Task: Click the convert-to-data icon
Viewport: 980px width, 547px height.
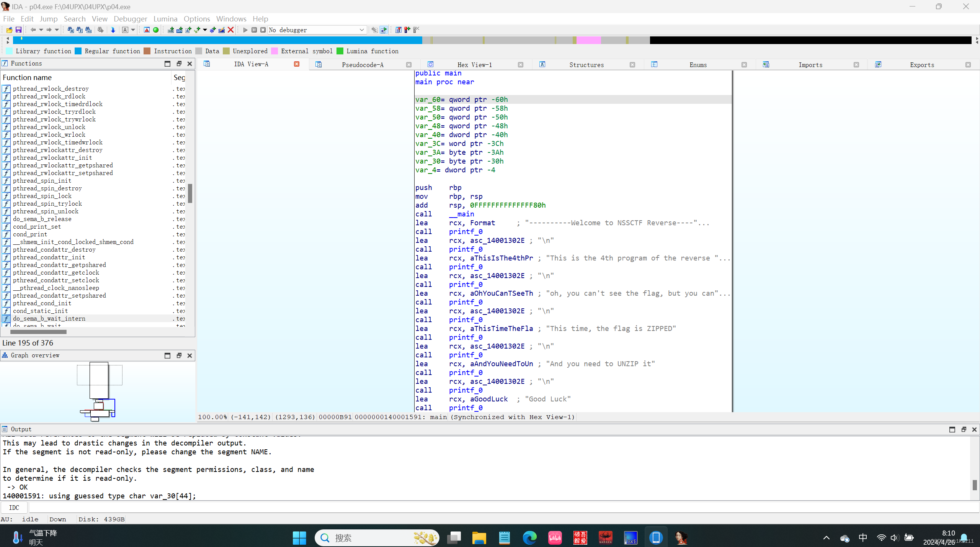Action: (x=180, y=30)
